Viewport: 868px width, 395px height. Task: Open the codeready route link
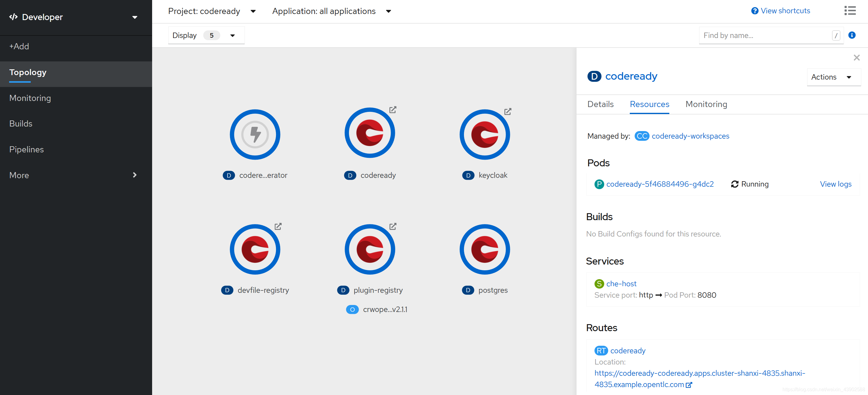628,351
